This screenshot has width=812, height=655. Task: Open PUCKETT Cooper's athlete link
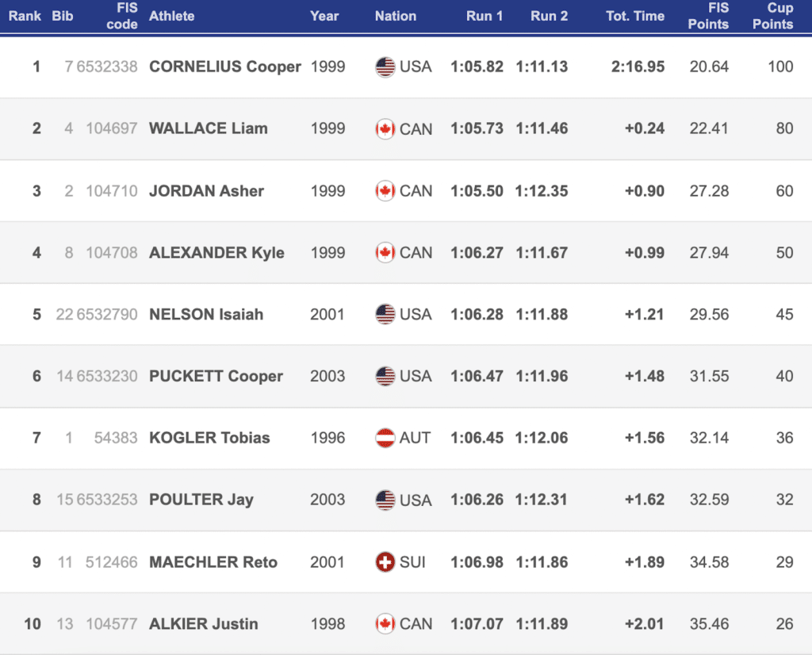[216, 376]
